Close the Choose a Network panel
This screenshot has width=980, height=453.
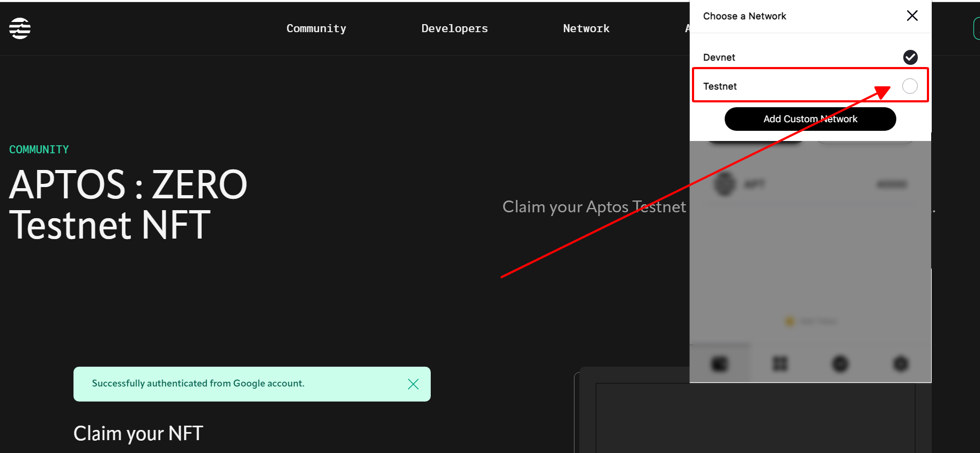(912, 16)
